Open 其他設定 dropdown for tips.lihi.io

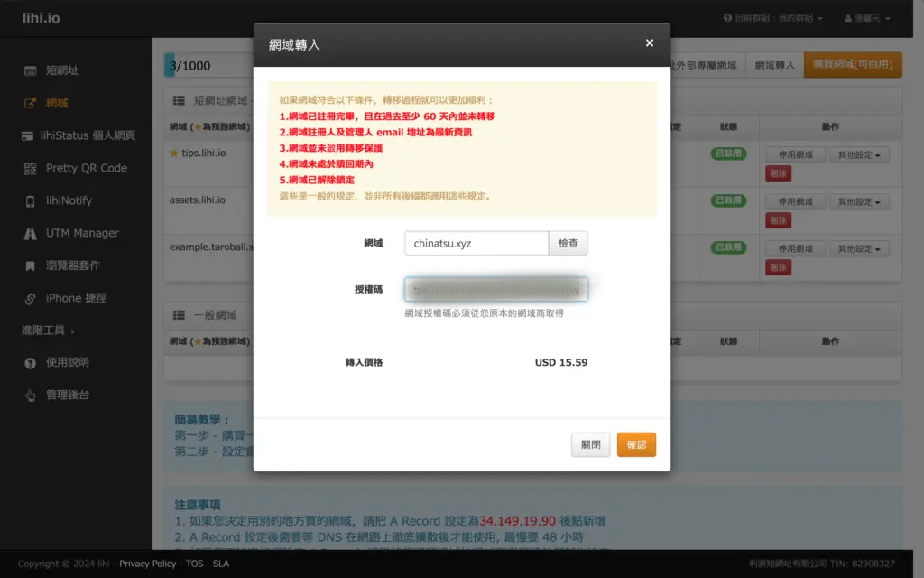point(858,154)
